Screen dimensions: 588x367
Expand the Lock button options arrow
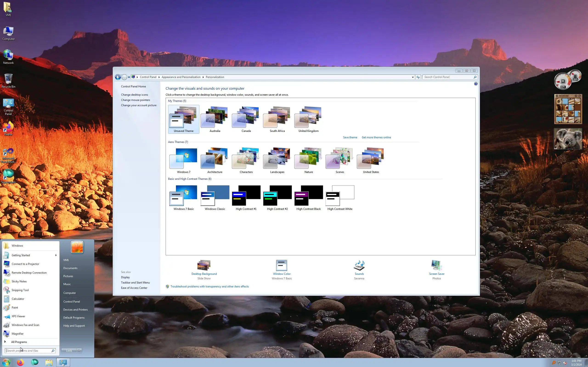tap(79, 350)
